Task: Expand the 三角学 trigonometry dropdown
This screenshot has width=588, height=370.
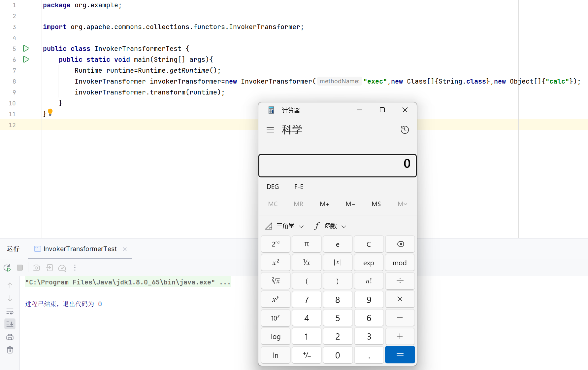Action: point(284,226)
